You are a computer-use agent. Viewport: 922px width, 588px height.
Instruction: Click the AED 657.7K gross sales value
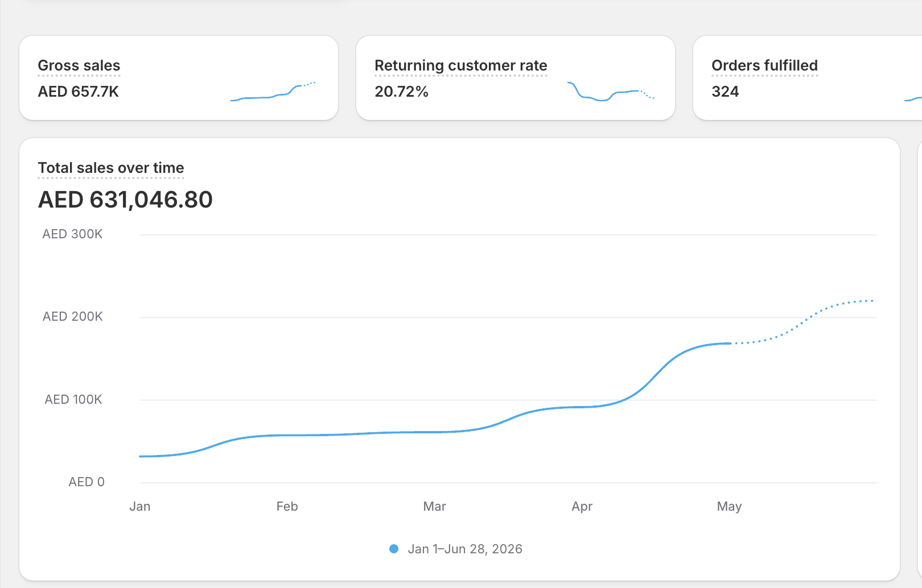point(79,92)
